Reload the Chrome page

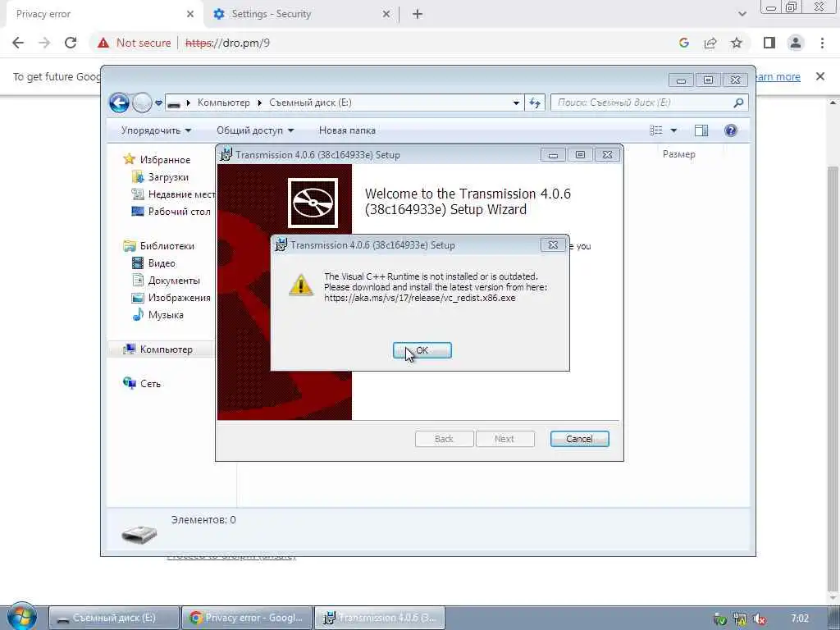pos(71,43)
